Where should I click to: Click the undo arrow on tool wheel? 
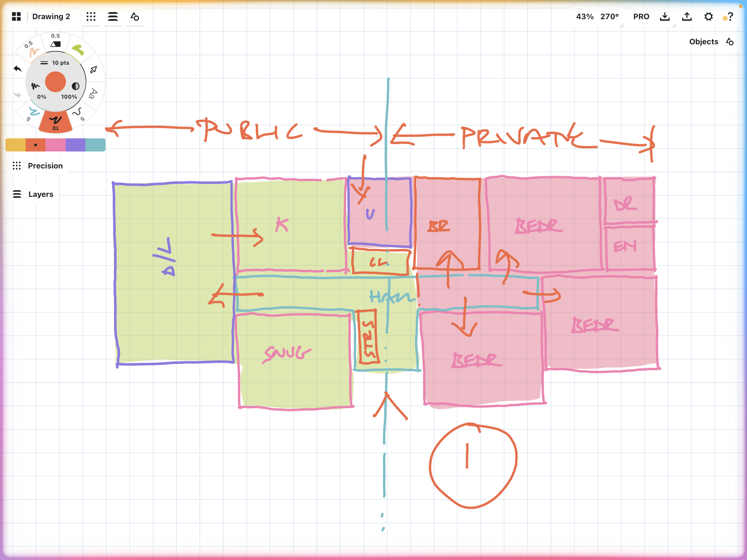17,69
